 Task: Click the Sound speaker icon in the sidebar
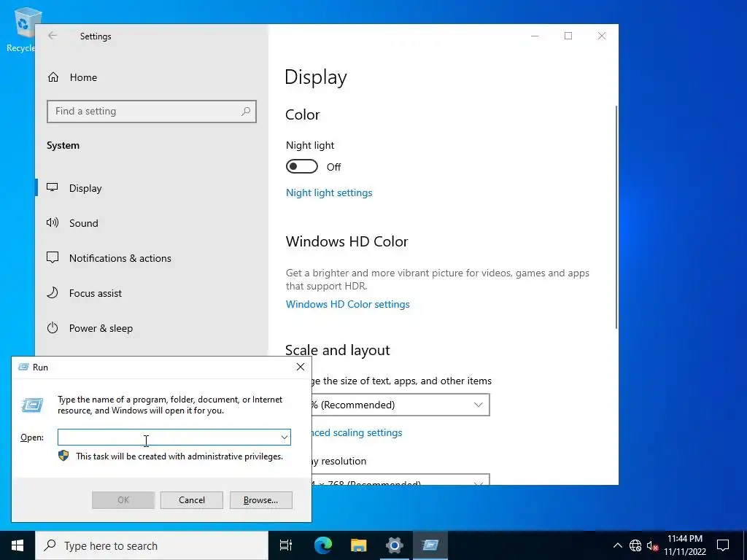53,222
